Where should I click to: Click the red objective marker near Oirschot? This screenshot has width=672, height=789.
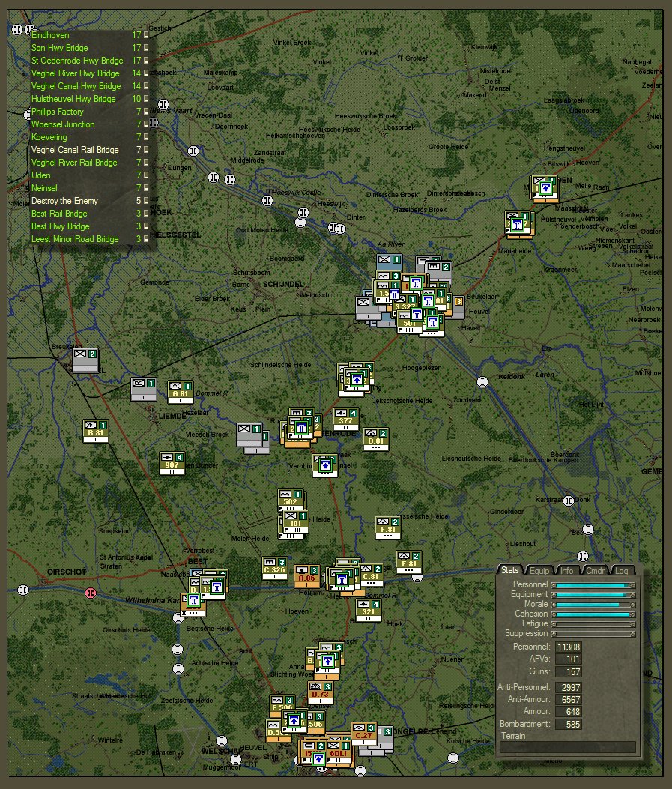(x=91, y=593)
